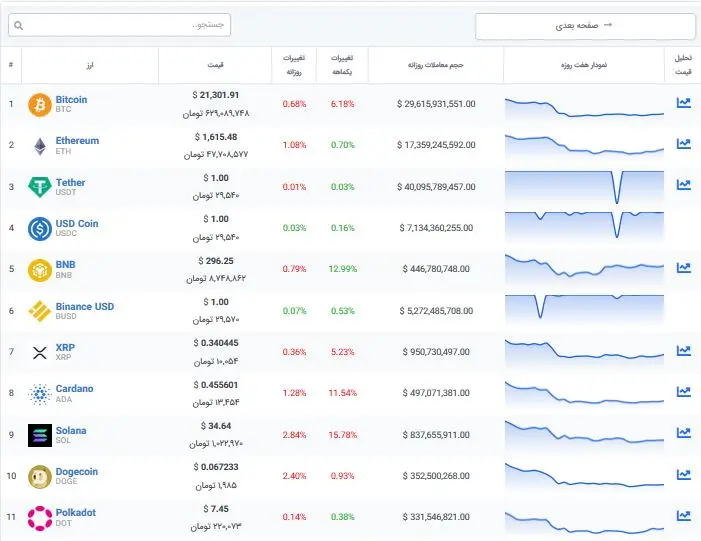Click volume $ 331,546,821.00
Viewport: 701px width, 541px height.
[x=436, y=517]
